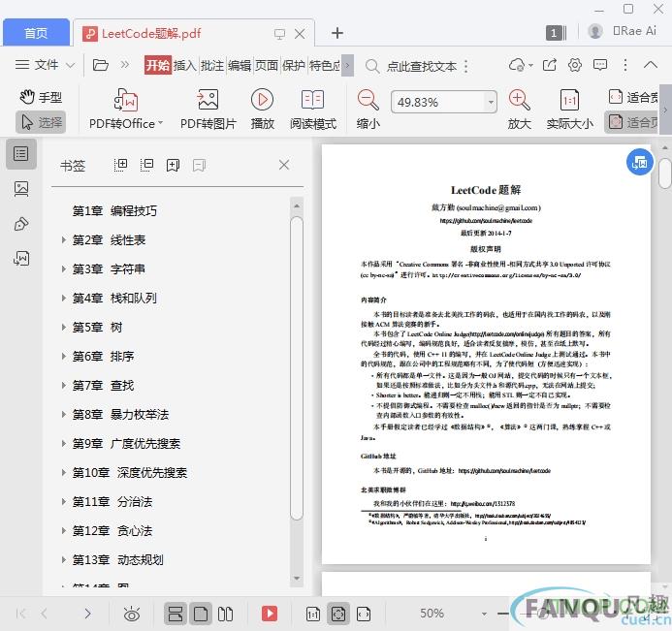Go to next page arrow
The image size is (672, 631).
tap(87, 614)
